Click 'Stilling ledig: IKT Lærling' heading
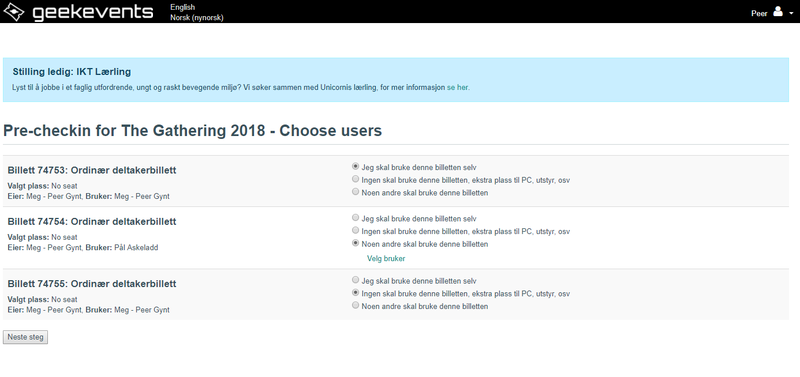800x377 pixels. pyautogui.click(x=72, y=72)
